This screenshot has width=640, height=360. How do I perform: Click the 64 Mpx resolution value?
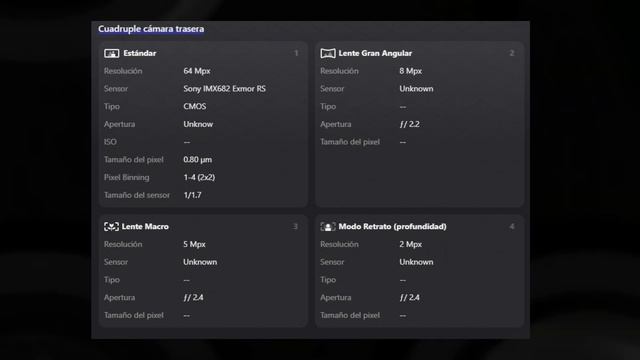tap(197, 71)
